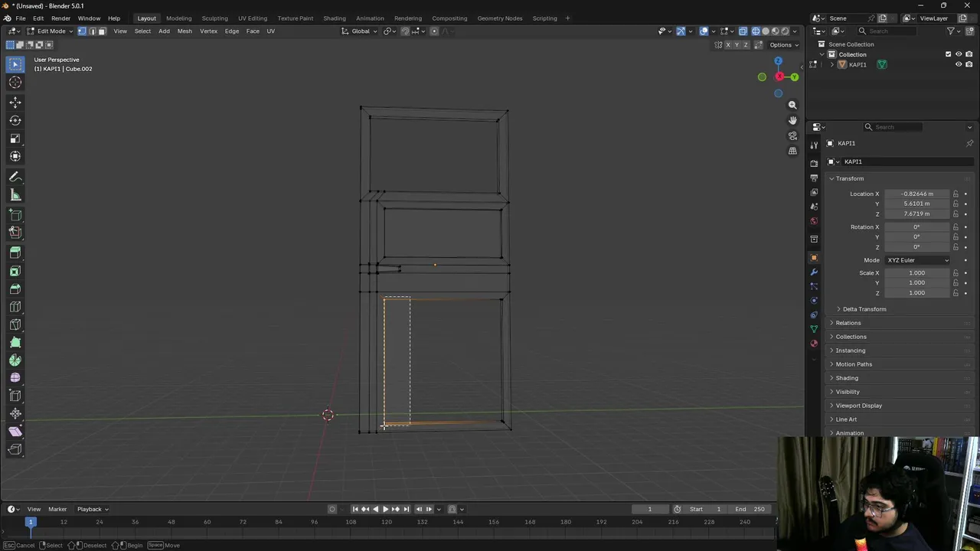
Task: Open the Modifiers wrench properties tab
Action: pyautogui.click(x=814, y=272)
